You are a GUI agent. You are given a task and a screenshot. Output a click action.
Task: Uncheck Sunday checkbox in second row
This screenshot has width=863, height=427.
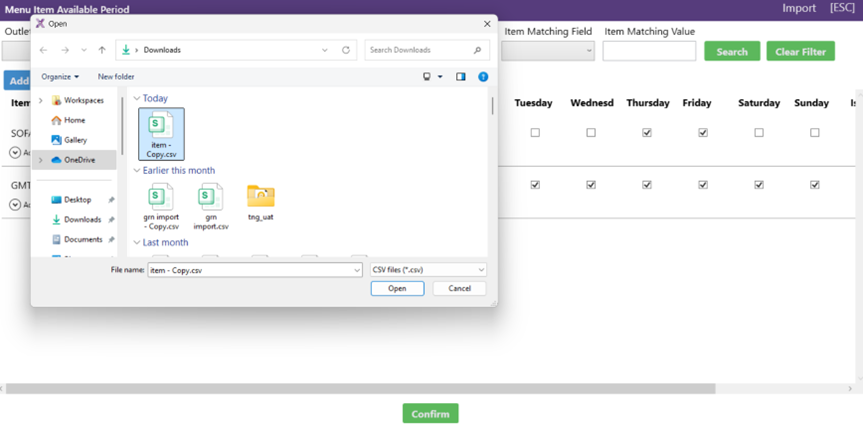[x=815, y=185]
